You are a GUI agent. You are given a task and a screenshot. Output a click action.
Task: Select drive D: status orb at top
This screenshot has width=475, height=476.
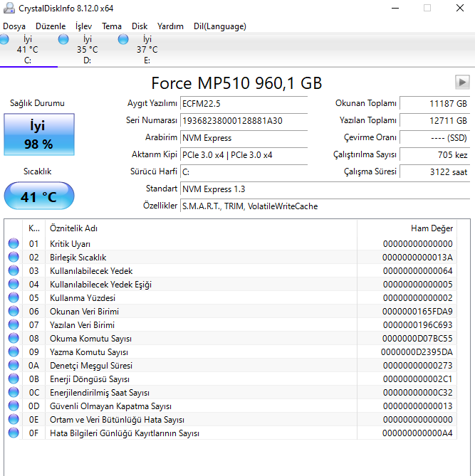tap(63, 39)
